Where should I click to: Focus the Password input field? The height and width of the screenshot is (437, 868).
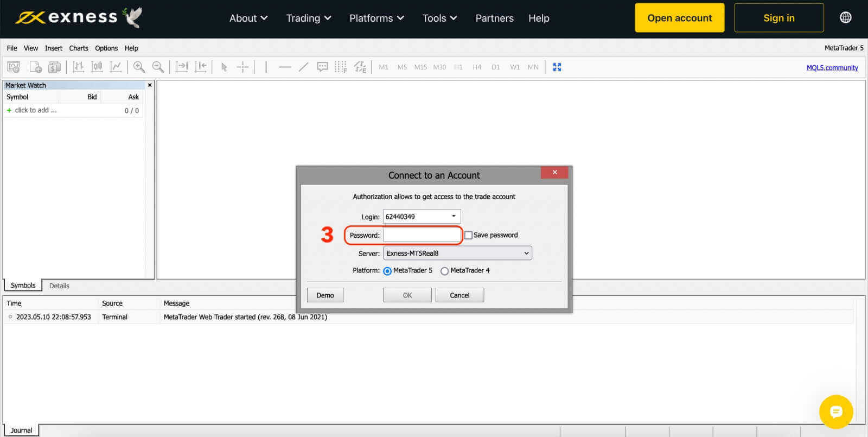click(422, 235)
